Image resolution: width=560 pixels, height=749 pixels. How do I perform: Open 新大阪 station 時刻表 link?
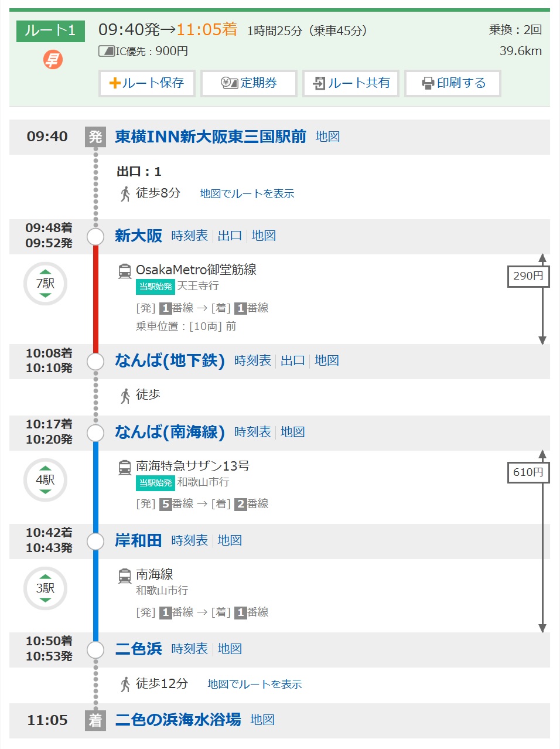(x=189, y=236)
